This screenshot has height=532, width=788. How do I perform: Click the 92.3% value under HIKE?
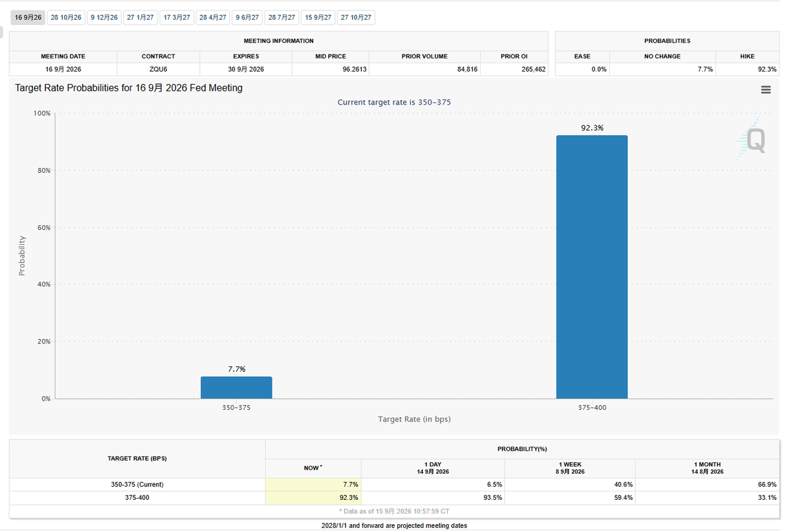pyautogui.click(x=767, y=69)
